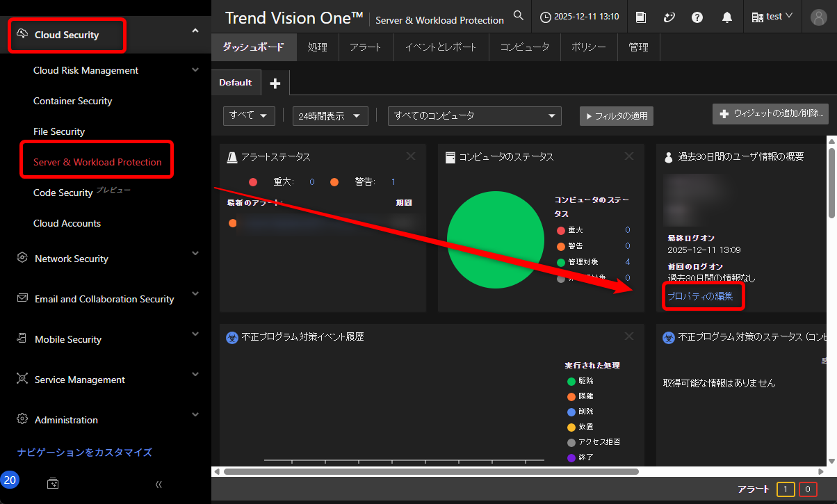Click the プロパティの編集 link
Image resolution: width=837 pixels, height=504 pixels.
[x=700, y=295]
